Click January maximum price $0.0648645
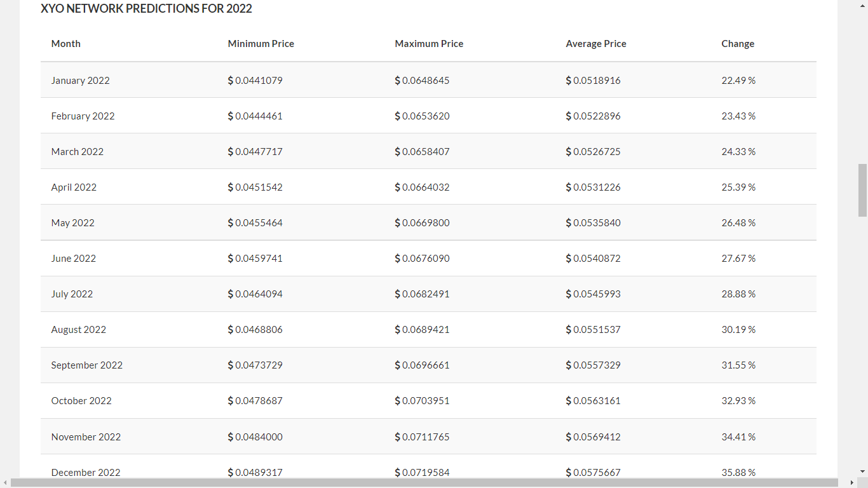868x488 pixels. click(x=423, y=81)
